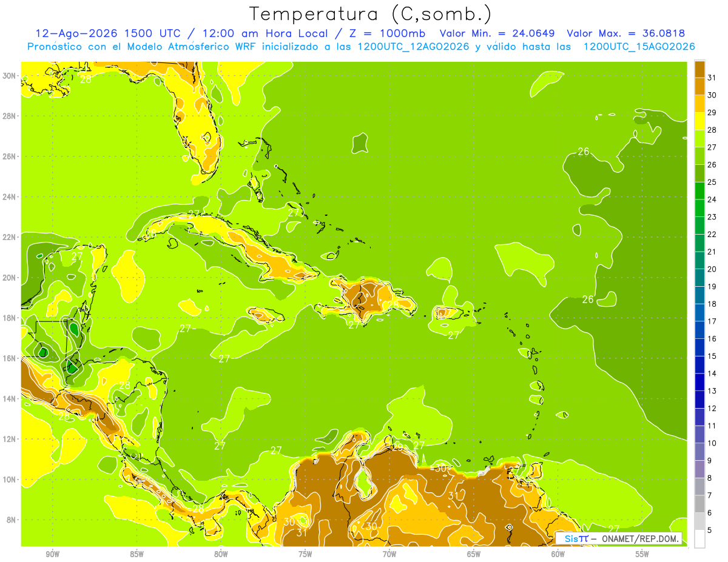Screen dimensions: 728x562
Task: Click the 24N latitude label
Action: click(x=10, y=197)
